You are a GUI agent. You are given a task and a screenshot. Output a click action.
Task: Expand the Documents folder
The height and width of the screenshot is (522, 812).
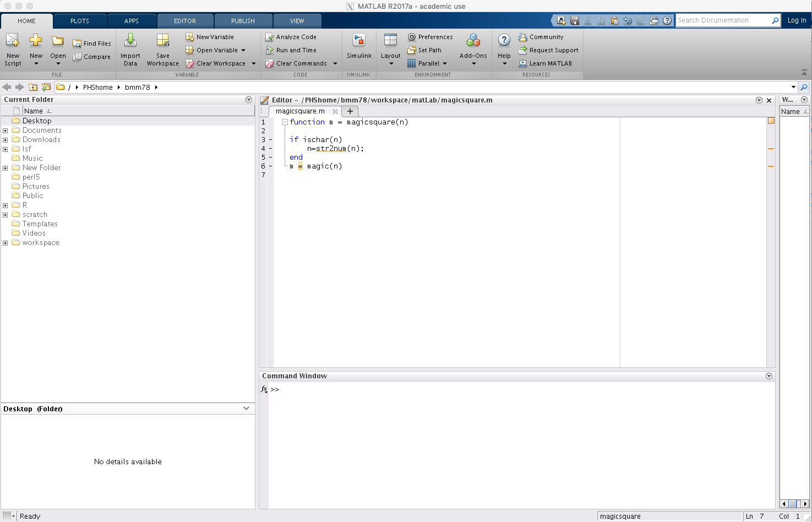(x=6, y=130)
